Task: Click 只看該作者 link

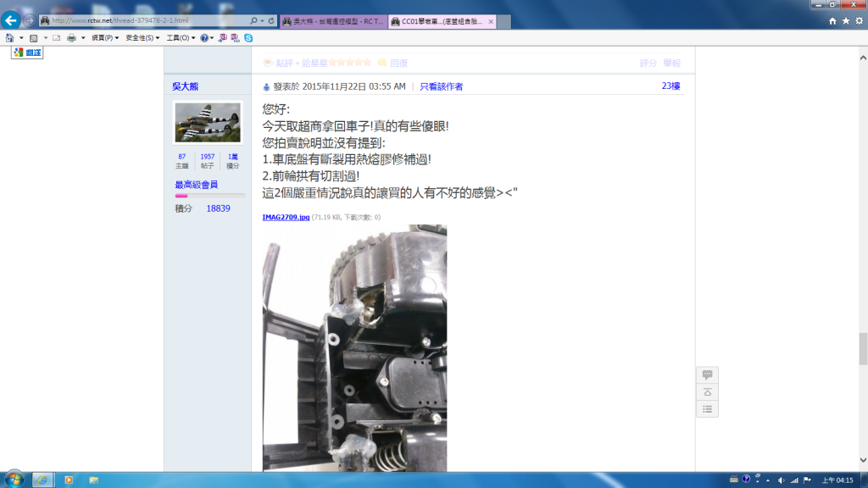Action: 441,86
